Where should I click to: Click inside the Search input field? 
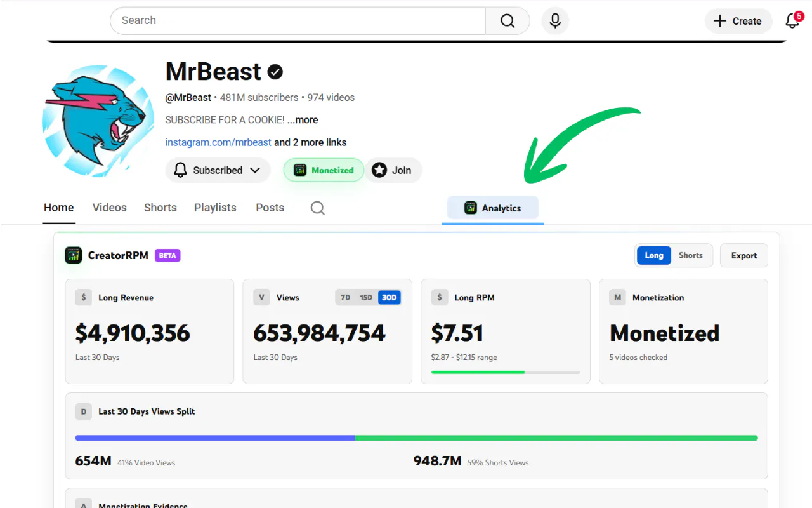pos(298,21)
